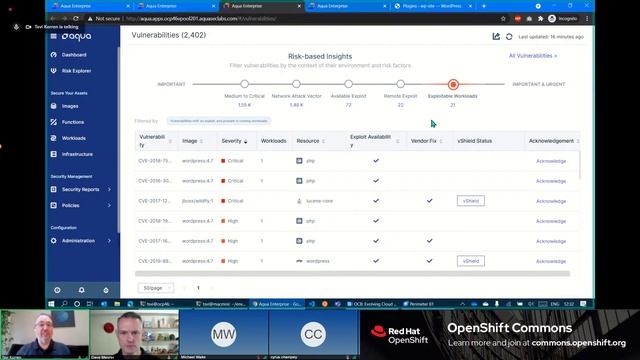Go to Images in the sidebar
Image resolution: width=640 pixels, height=360 pixels.
pyautogui.click(x=70, y=106)
